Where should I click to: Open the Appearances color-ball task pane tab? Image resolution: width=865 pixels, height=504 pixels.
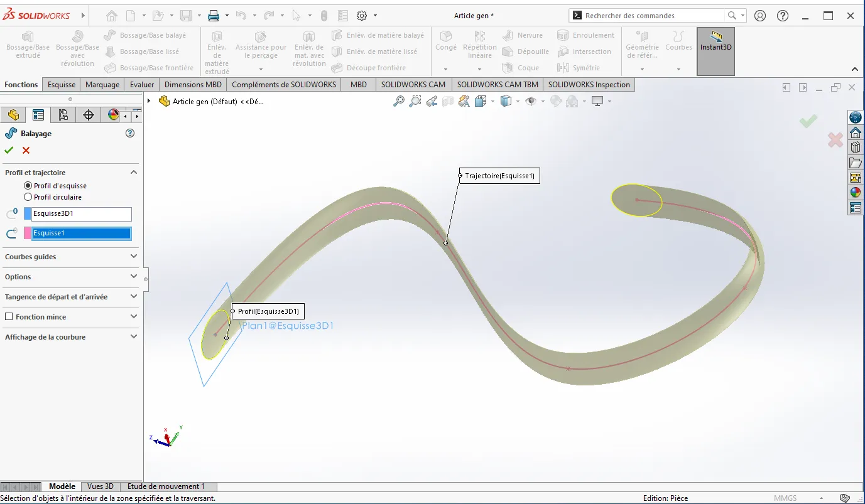tap(856, 192)
